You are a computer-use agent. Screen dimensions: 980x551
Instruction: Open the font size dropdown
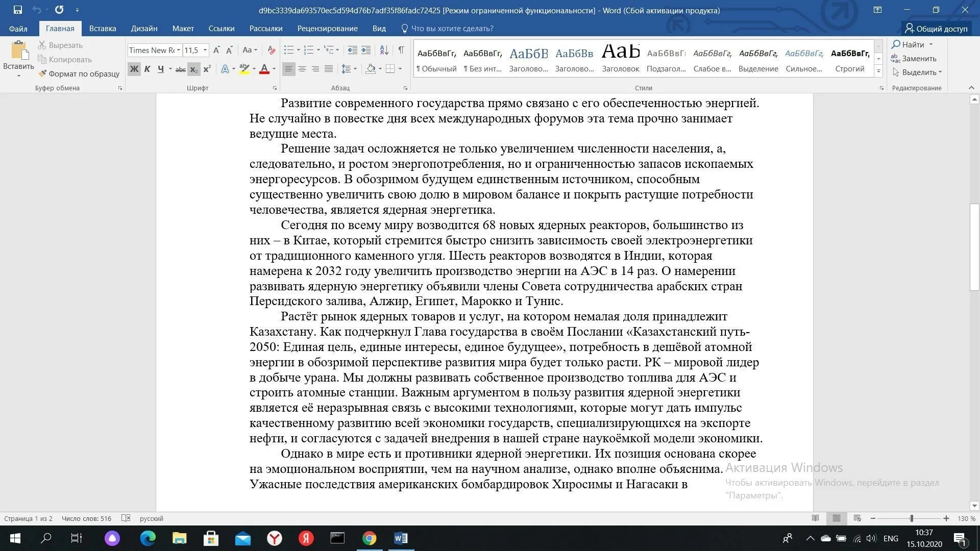point(205,51)
